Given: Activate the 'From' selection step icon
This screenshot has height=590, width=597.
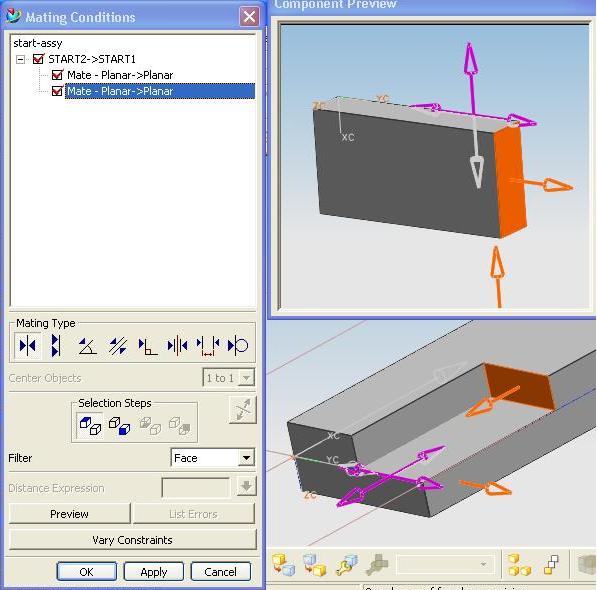Looking at the screenshot, I should click(x=90, y=426).
